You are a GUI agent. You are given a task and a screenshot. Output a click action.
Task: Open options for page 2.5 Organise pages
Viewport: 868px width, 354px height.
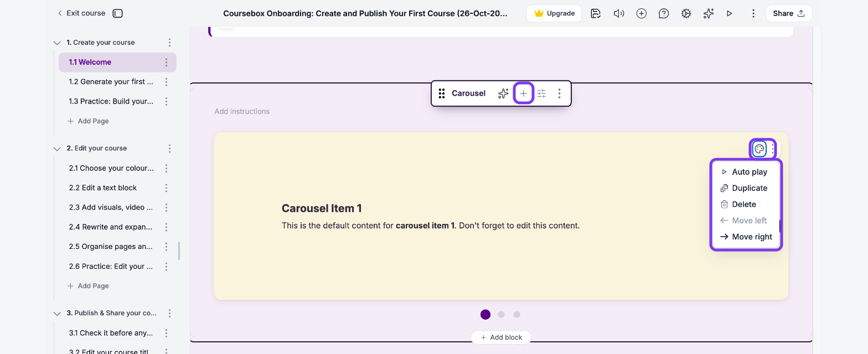point(166,247)
